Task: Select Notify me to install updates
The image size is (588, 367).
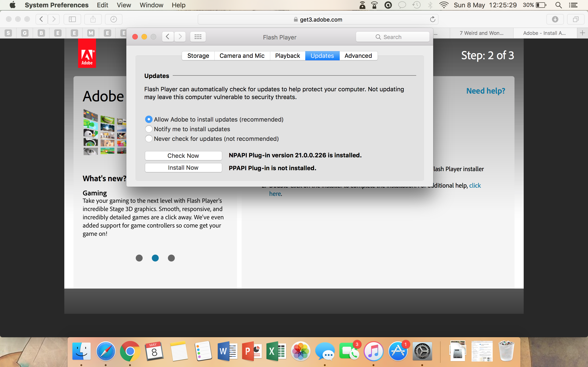Action: tap(149, 129)
